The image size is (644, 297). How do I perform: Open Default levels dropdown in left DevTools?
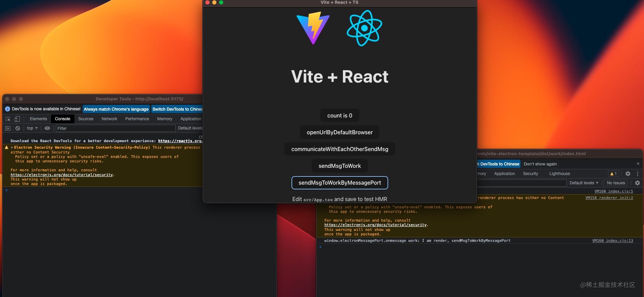point(190,128)
